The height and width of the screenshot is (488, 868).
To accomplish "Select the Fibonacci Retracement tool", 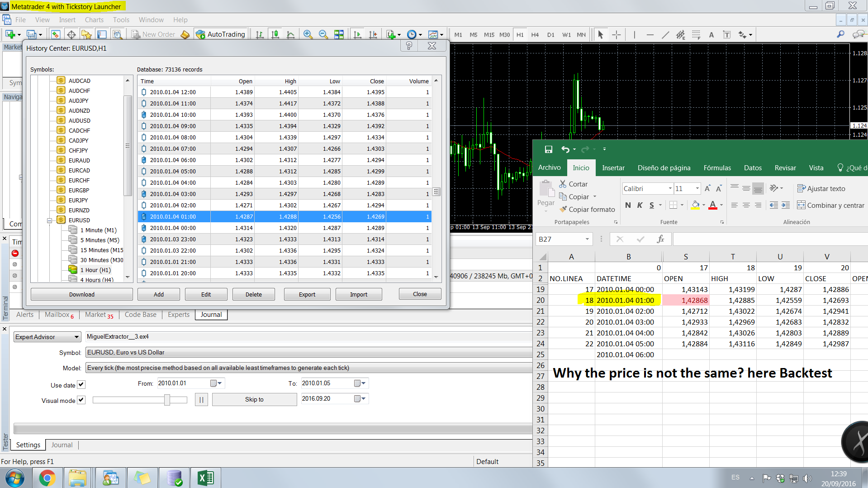I will tap(696, 34).
